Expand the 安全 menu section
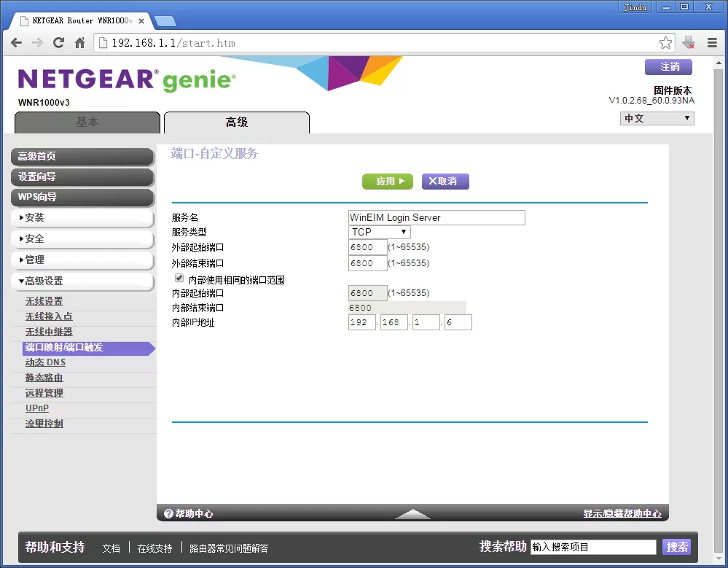Image resolution: width=728 pixels, height=568 pixels. (x=82, y=238)
